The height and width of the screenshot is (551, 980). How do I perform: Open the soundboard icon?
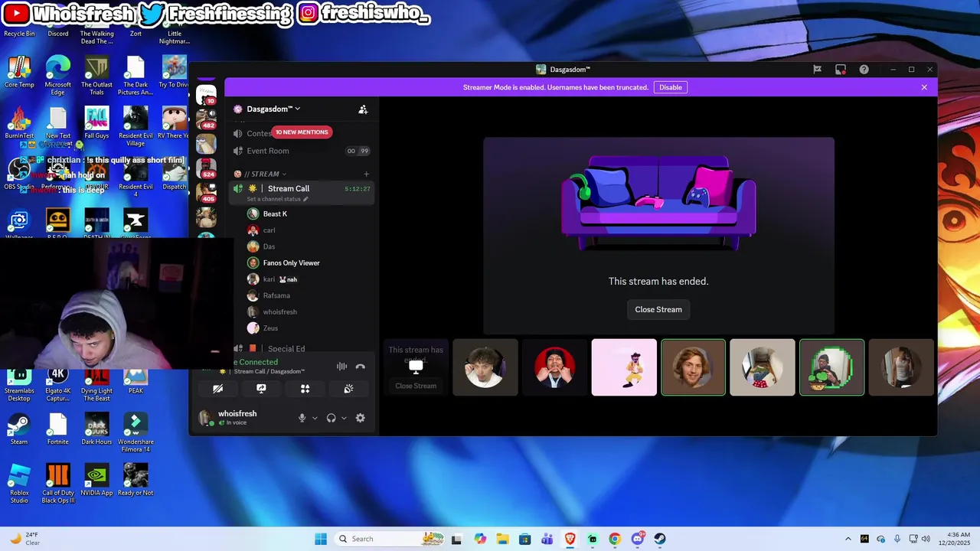point(348,389)
